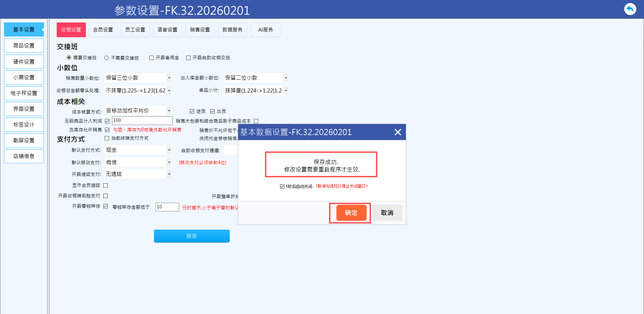
Task: Click the 无码商品计入利润 value field
Action: point(142,121)
